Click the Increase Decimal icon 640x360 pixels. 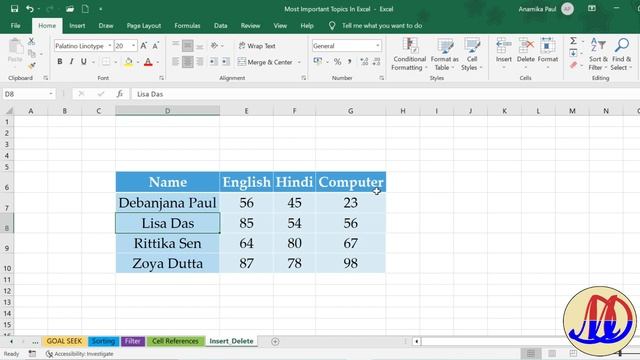[364, 62]
